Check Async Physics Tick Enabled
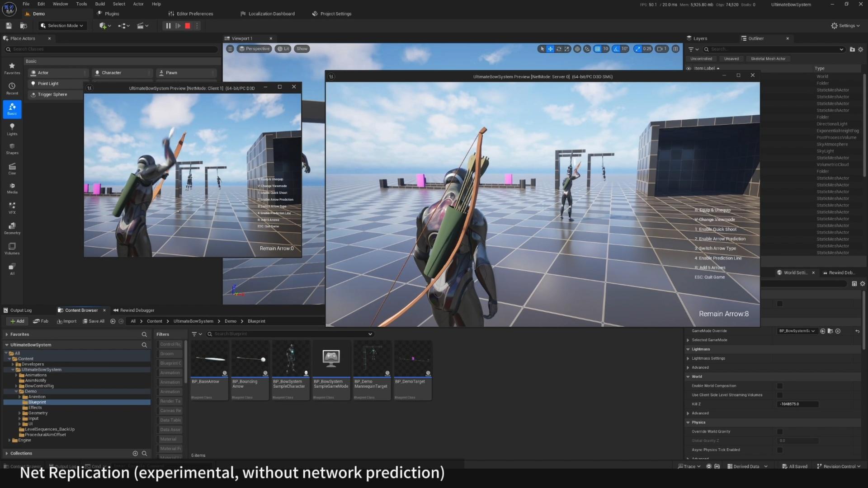The width and height of the screenshot is (868, 488). pos(779,450)
